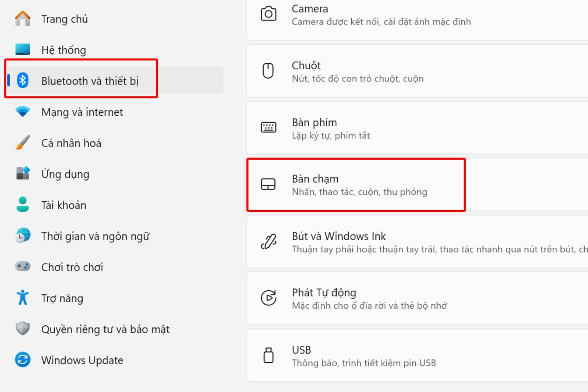Screen dimensions: 588x392
Task: Open Thời gian và ngôn ngữ settings
Action: (95, 236)
